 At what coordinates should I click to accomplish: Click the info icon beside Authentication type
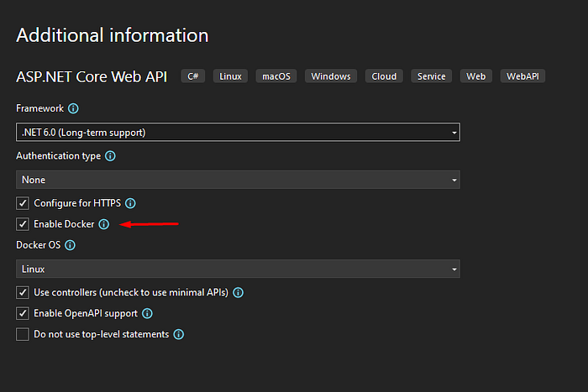point(110,156)
